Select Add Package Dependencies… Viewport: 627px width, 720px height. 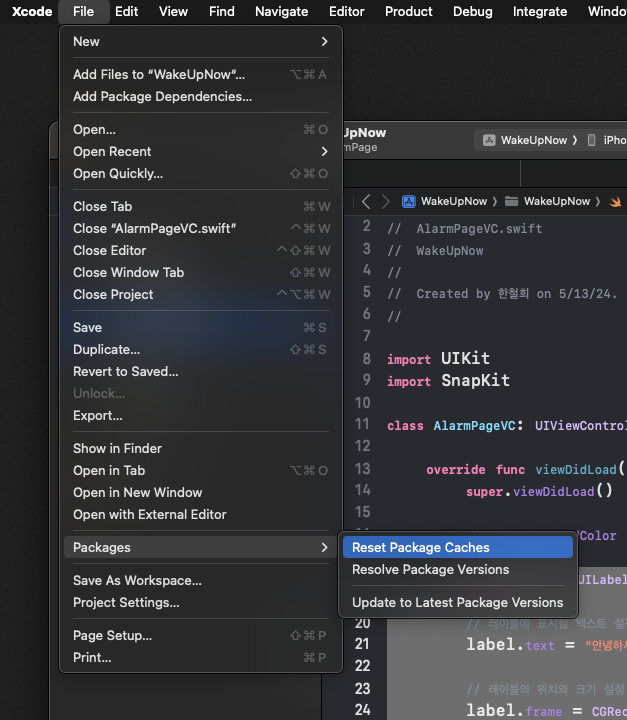[201, 96]
